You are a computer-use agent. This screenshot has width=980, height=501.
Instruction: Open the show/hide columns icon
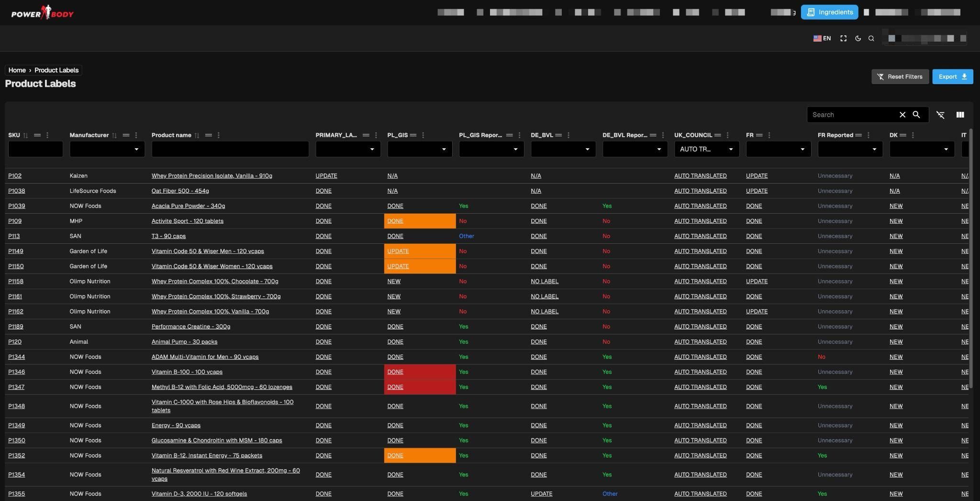coord(960,115)
